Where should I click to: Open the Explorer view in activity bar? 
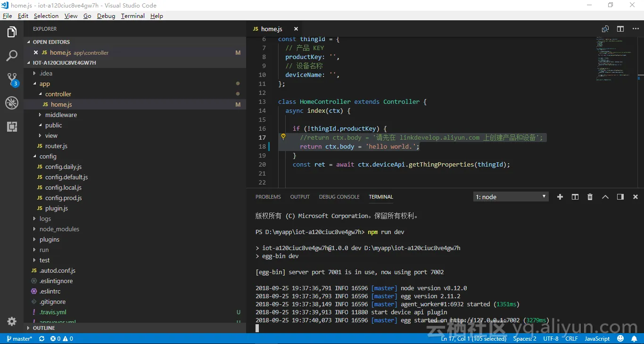point(12,32)
